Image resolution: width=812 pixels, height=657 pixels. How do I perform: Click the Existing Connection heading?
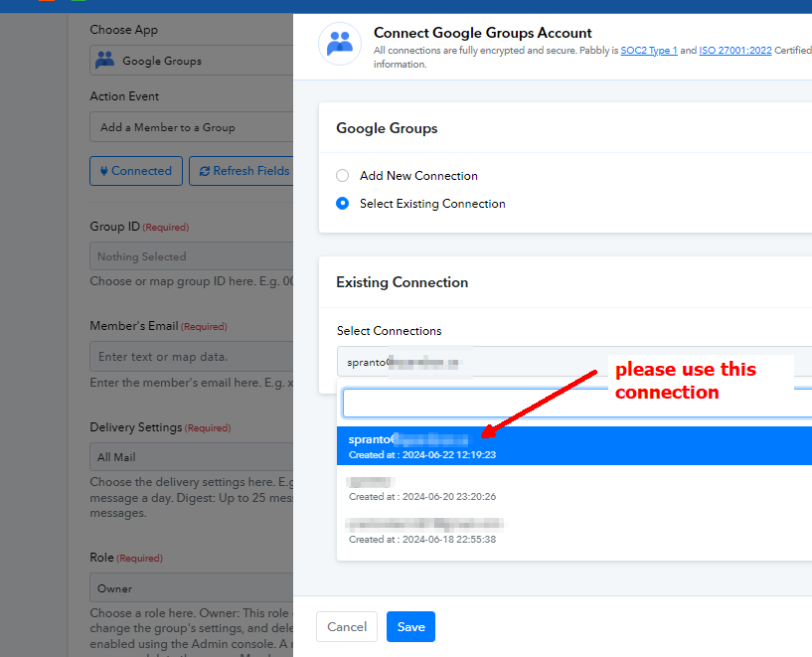click(x=402, y=282)
